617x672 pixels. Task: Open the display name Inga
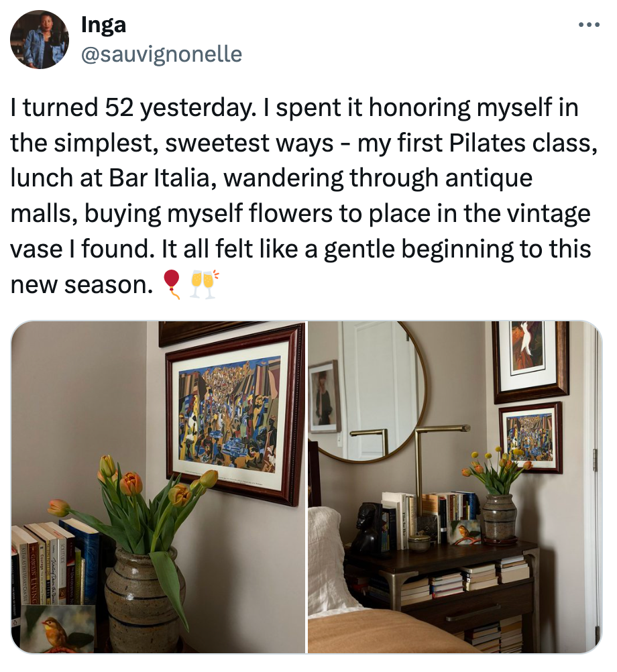tap(103, 25)
